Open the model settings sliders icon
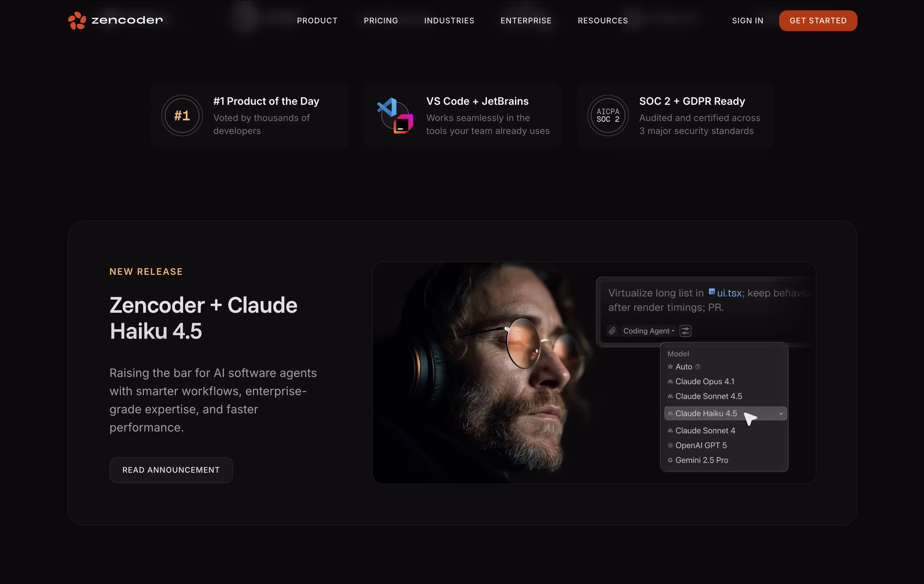 click(x=685, y=331)
